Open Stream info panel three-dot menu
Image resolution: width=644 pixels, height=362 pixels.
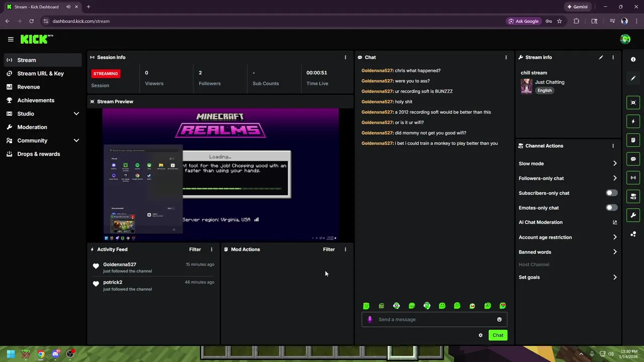coord(613,57)
